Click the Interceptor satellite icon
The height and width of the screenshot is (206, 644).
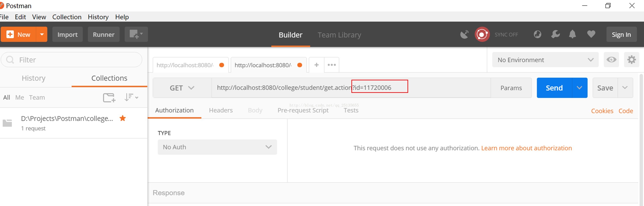[x=464, y=34]
